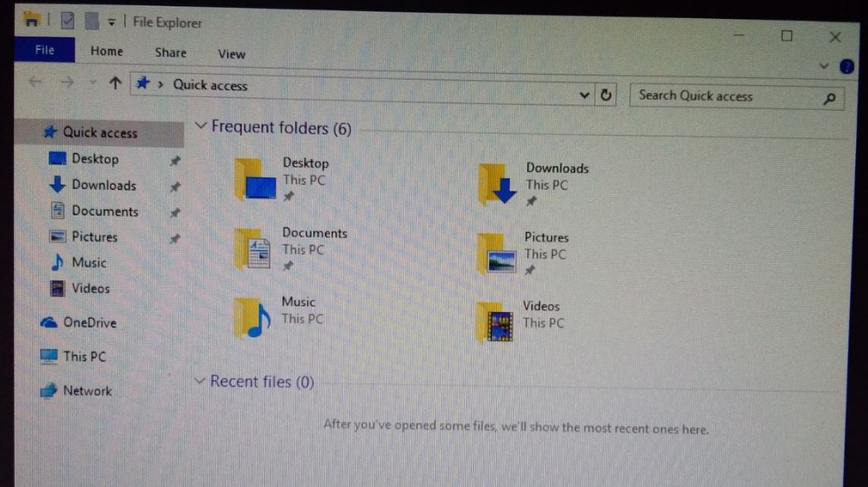The width and height of the screenshot is (868, 487).
Task: Open Network in the navigation pane
Action: tap(87, 390)
